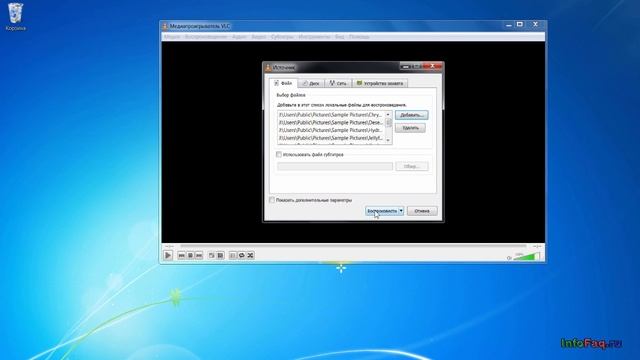Click the Stop playback button in VLC
Image resolution: width=640 pixels, height=360 pixels.
coord(190,256)
